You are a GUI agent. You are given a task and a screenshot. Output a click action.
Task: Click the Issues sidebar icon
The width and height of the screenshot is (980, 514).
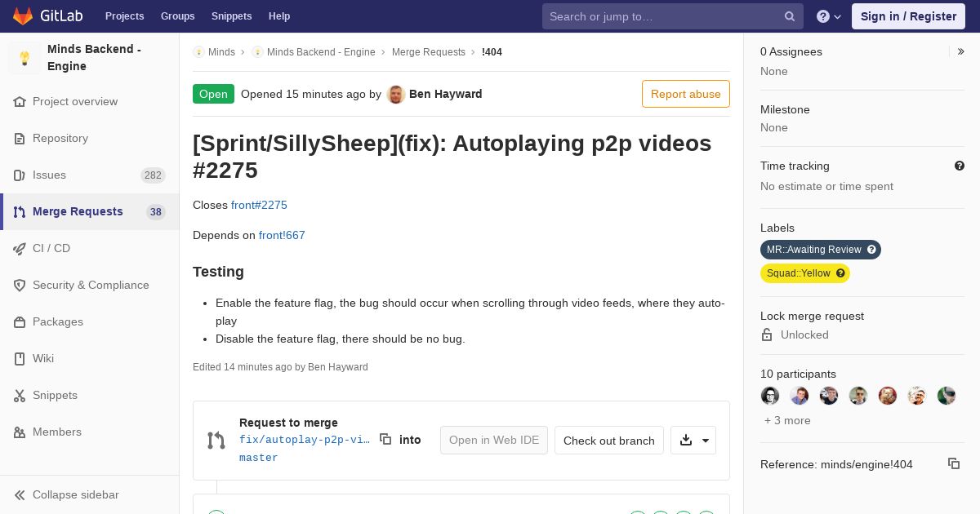(20, 175)
